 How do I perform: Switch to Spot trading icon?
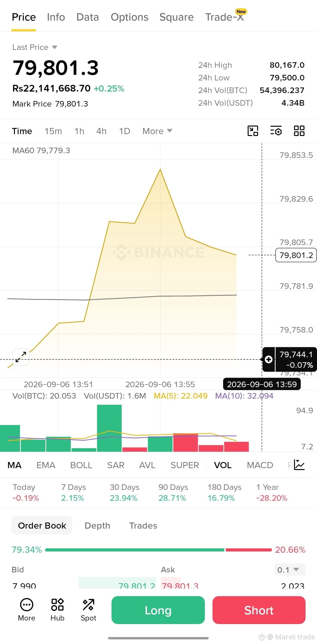88,610
